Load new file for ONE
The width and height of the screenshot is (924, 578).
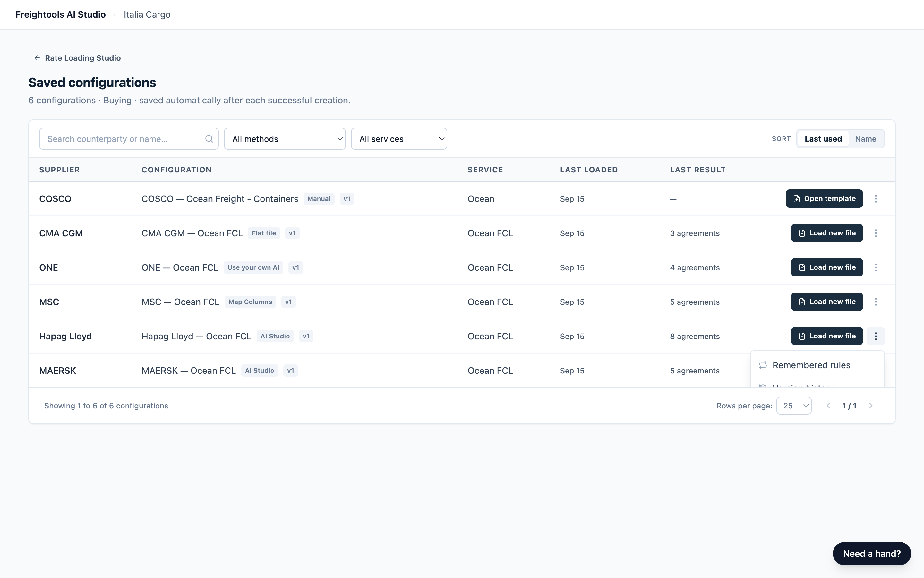[827, 267]
